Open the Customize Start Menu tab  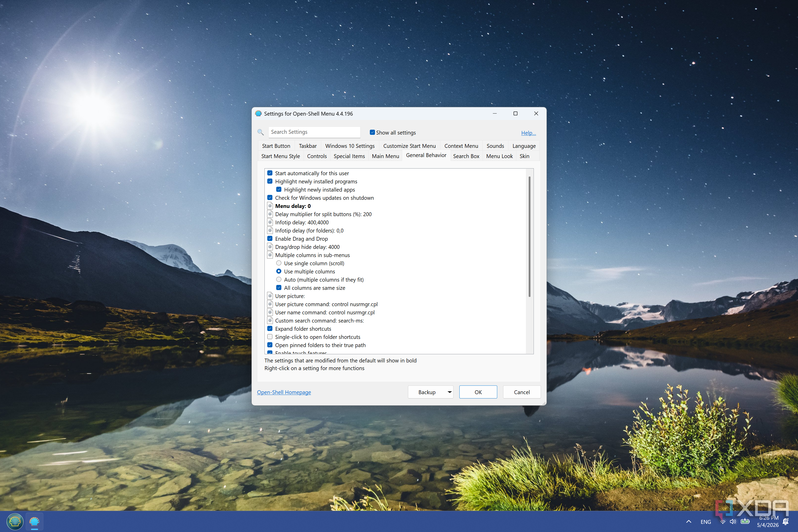409,146
